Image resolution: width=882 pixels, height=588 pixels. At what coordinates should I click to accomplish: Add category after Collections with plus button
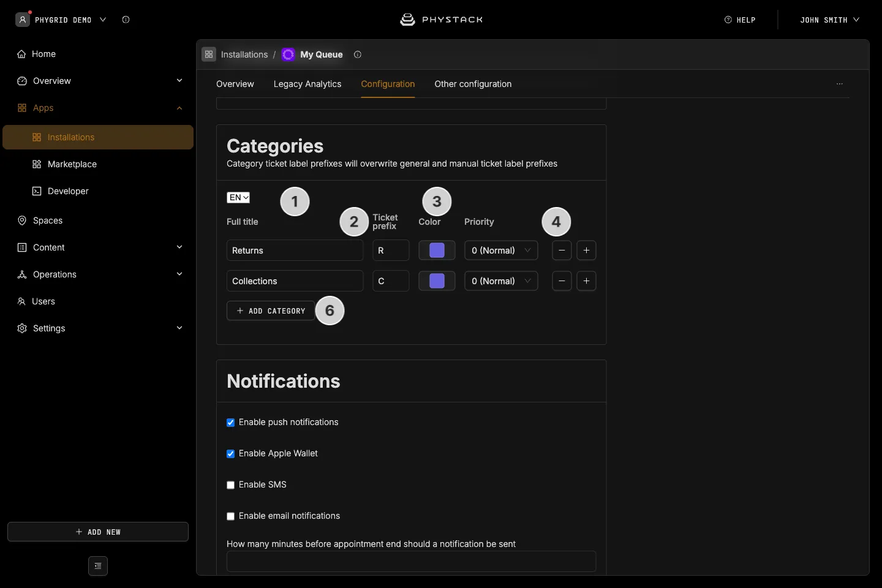pyautogui.click(x=586, y=281)
